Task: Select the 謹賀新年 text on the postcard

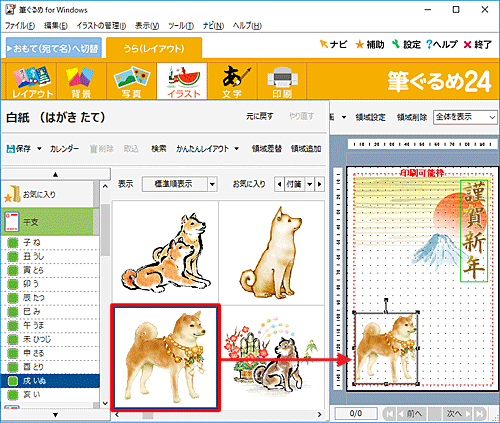Action: [474, 231]
